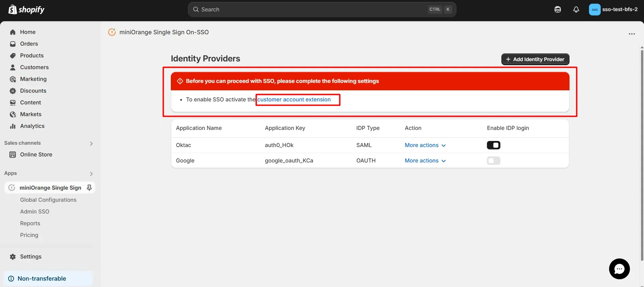Open the Home icon in sidebar
This screenshot has height=287, width=644.
(x=13, y=32)
